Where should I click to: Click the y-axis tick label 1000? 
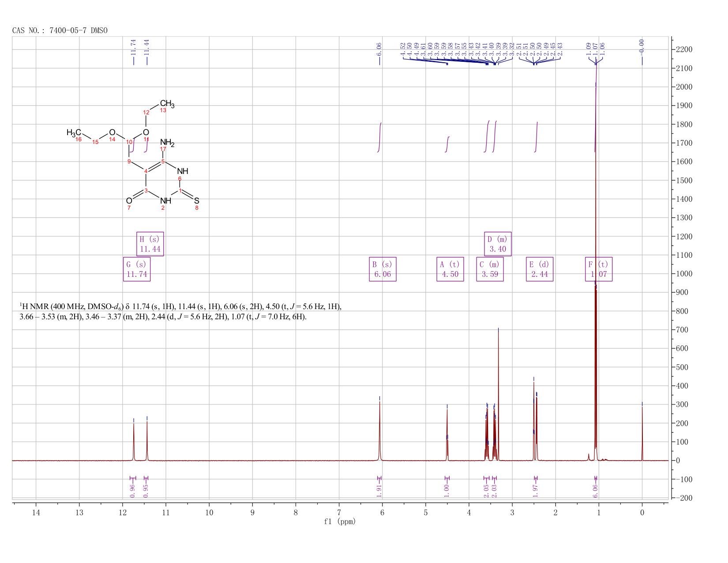coord(684,274)
